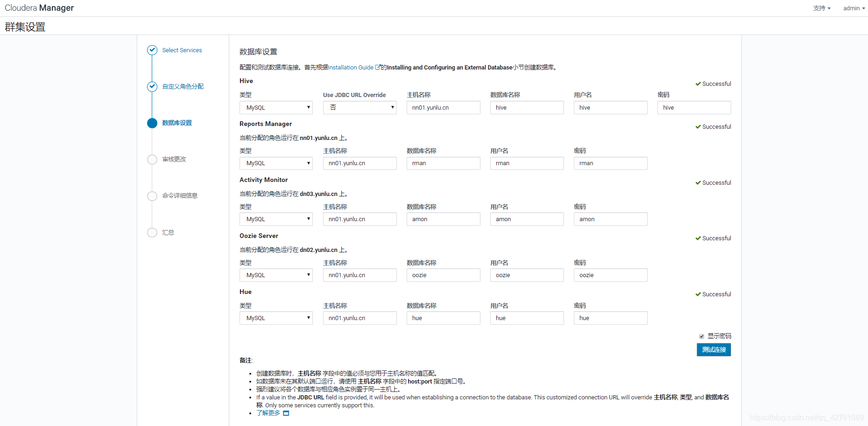Viewport: 868px width, 426px height.
Task: Click the Reports Manager 主机名称 field
Action: click(x=360, y=163)
